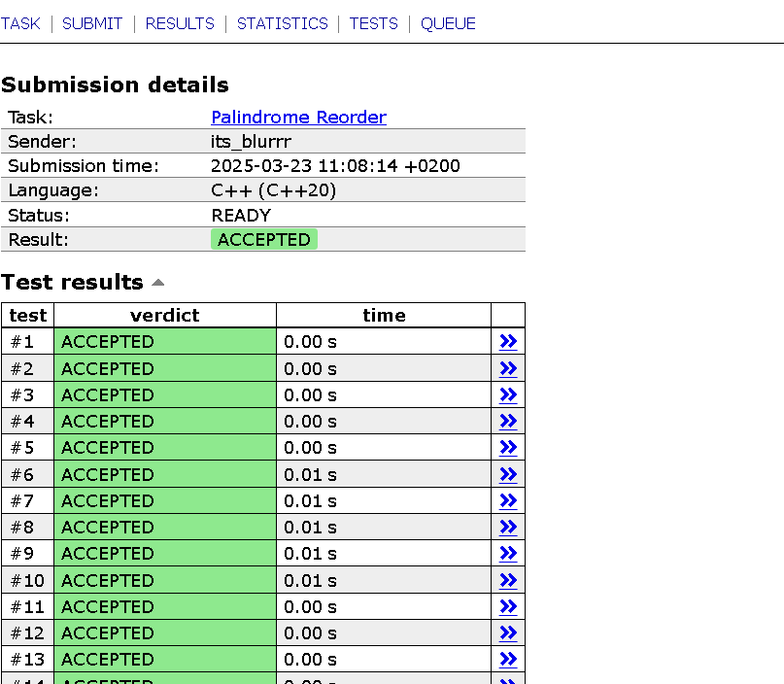784x684 pixels.
Task: Open details arrow for test #7
Action: 508,500
